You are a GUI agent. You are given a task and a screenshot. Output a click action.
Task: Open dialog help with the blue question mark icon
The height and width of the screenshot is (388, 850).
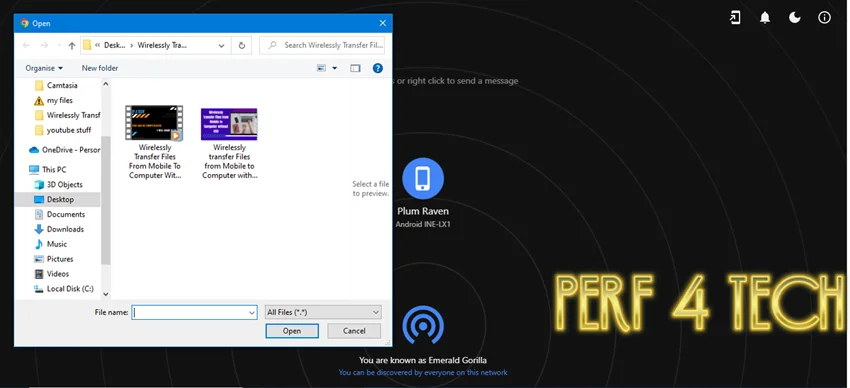pyautogui.click(x=378, y=68)
